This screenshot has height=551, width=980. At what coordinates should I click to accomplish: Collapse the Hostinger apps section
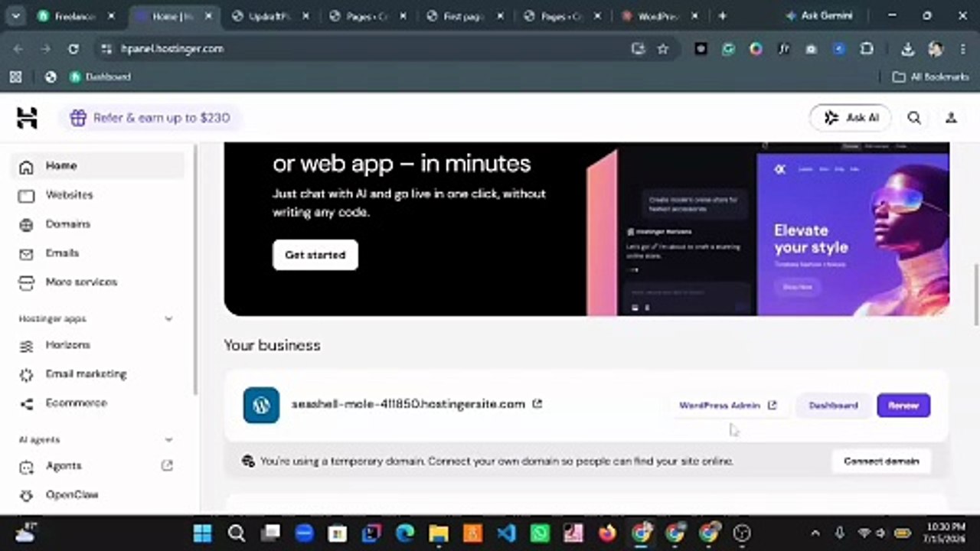pyautogui.click(x=168, y=318)
